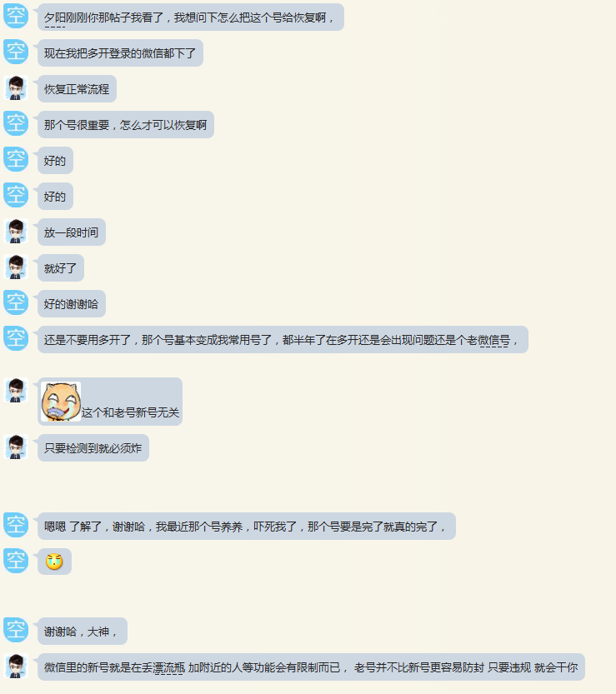The image size is (616, 694).
Task: Click the crying-laughing cat sticker image
Action: [61, 402]
